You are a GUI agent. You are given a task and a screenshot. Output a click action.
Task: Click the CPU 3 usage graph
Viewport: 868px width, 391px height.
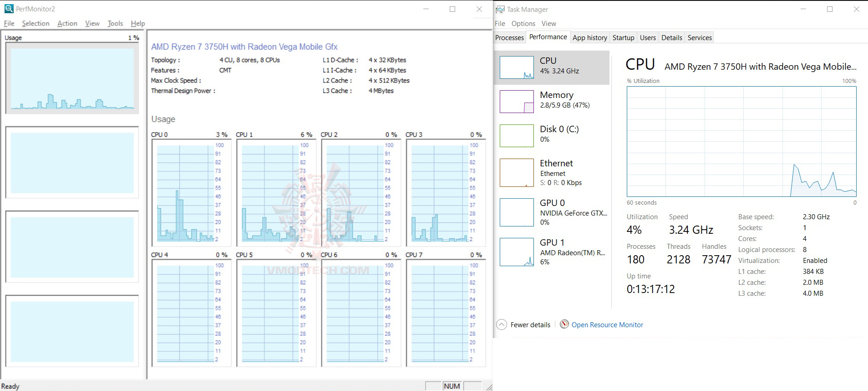click(446, 193)
